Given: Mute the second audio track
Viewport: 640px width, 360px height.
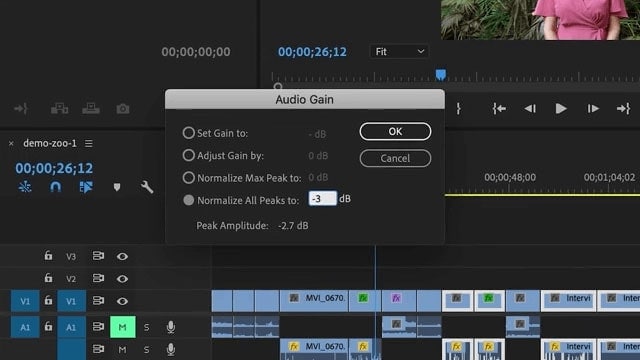Looking at the screenshot, I should tap(122, 350).
